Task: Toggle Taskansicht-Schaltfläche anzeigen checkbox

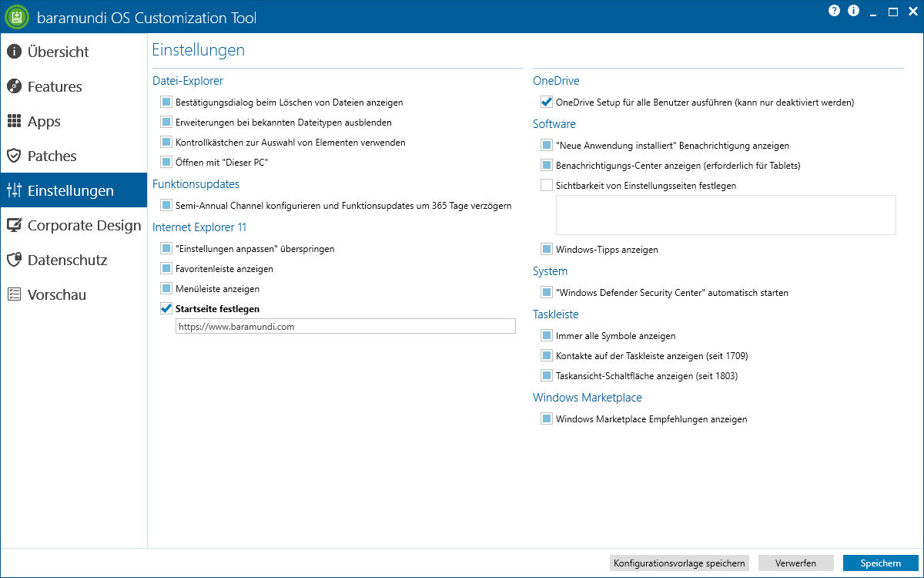Action: point(547,375)
